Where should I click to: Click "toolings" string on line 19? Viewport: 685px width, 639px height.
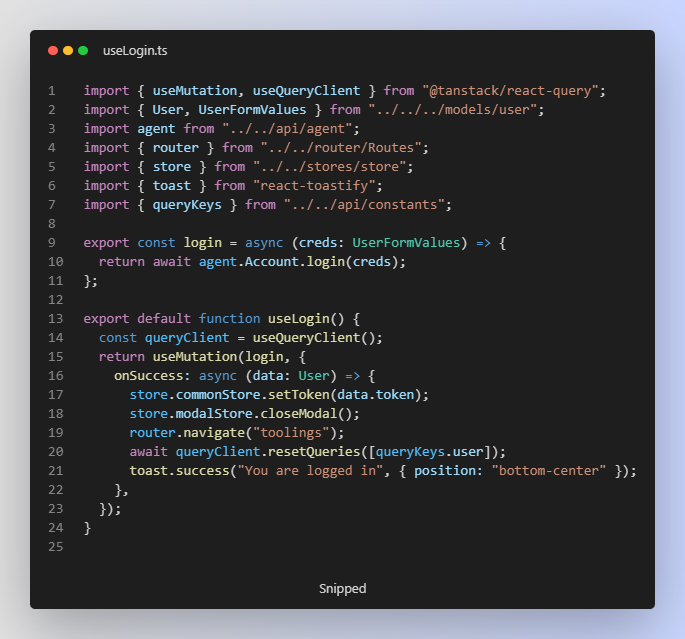click(x=291, y=433)
